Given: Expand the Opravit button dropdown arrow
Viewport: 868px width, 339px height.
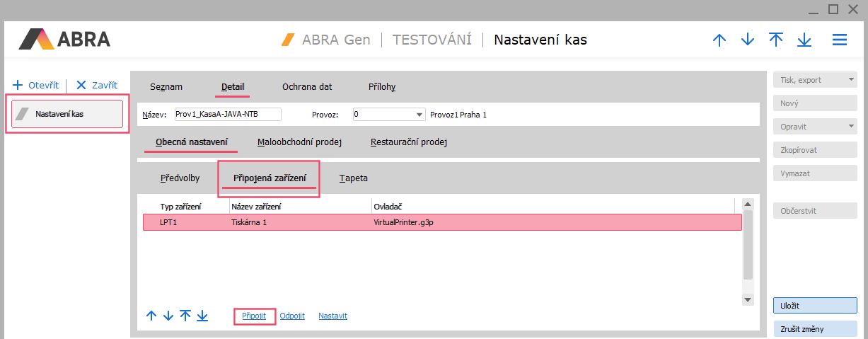Looking at the screenshot, I should tap(851, 127).
